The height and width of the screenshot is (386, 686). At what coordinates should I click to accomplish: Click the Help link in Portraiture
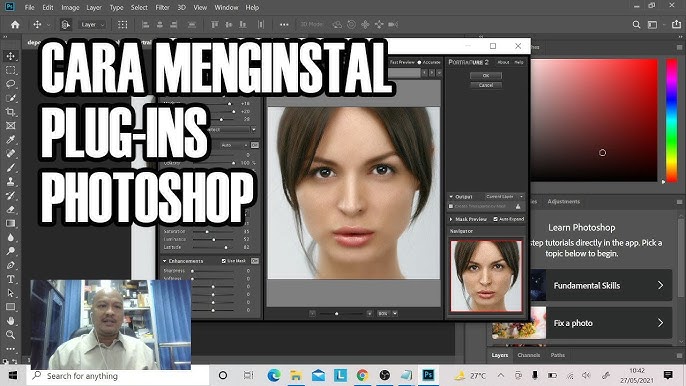pyautogui.click(x=519, y=62)
